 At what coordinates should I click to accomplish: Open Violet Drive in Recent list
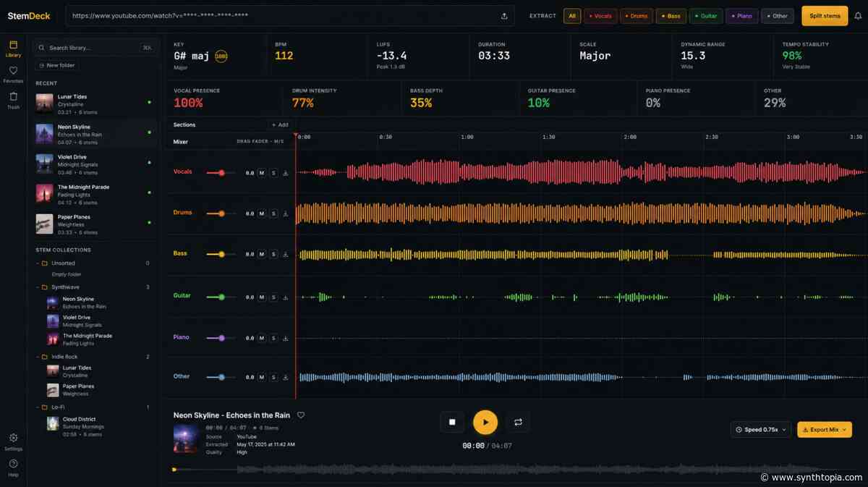click(95, 164)
